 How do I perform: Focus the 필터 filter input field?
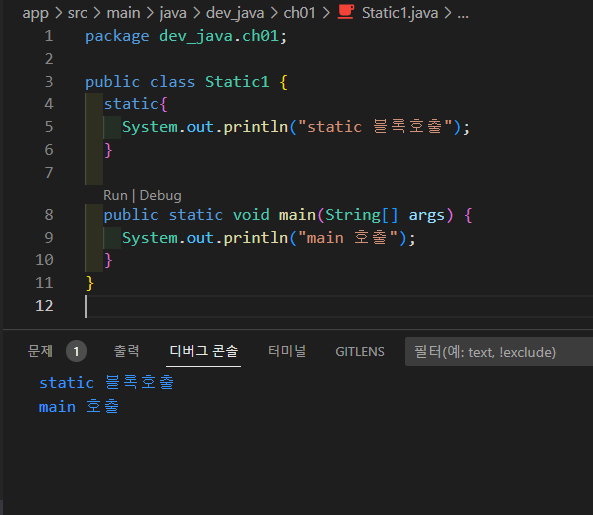click(x=498, y=352)
